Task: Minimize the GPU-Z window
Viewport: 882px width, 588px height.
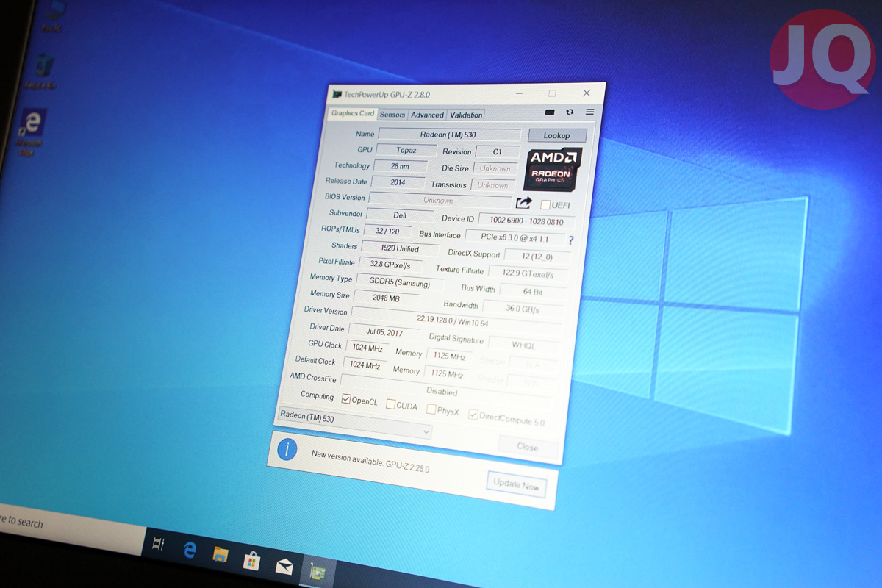Action: click(x=519, y=93)
